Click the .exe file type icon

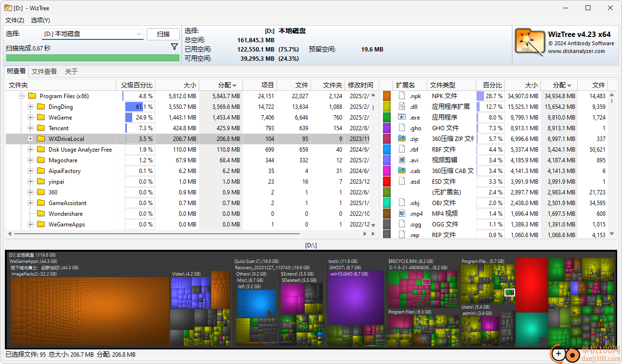pyautogui.click(x=401, y=117)
